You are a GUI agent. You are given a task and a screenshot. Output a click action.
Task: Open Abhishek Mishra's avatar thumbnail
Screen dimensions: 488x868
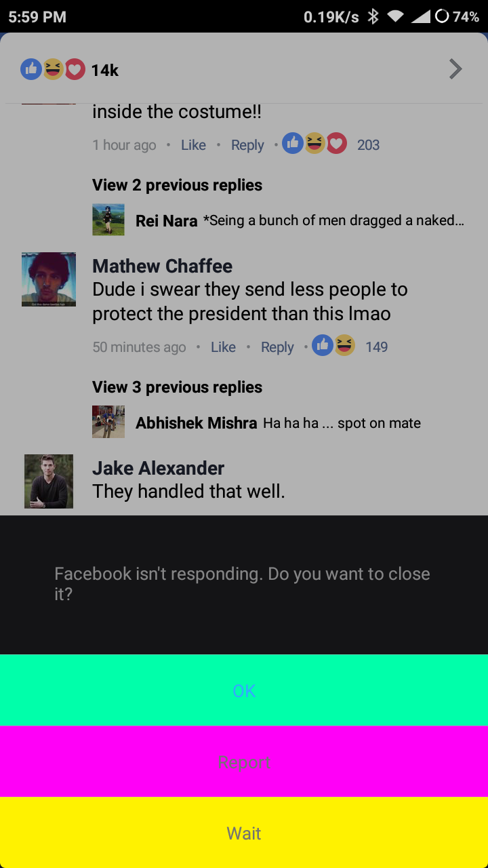click(108, 422)
